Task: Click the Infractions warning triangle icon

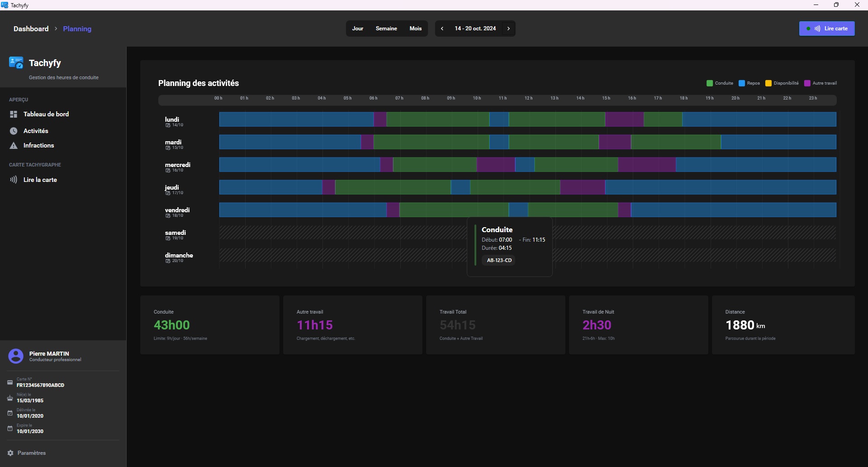Action: pyautogui.click(x=14, y=146)
